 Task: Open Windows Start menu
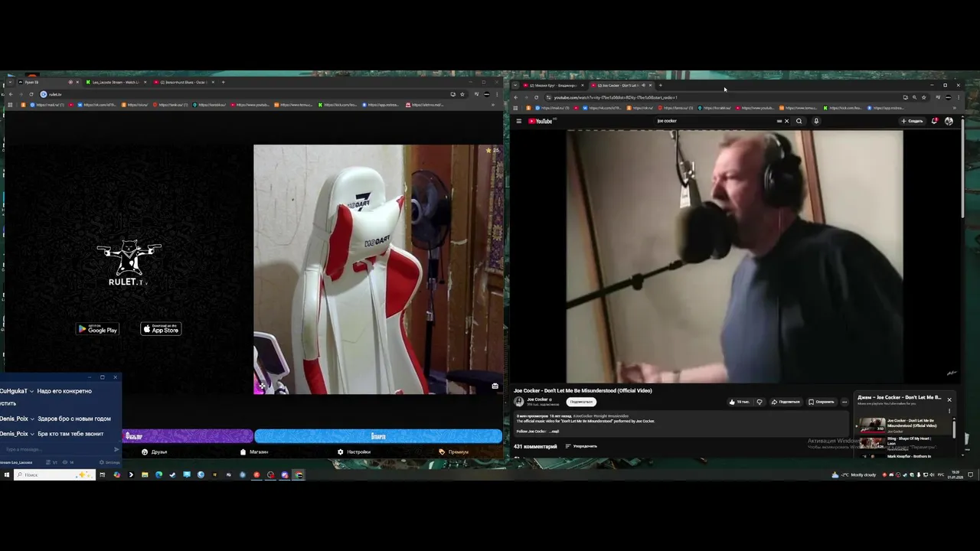pyautogui.click(x=6, y=474)
